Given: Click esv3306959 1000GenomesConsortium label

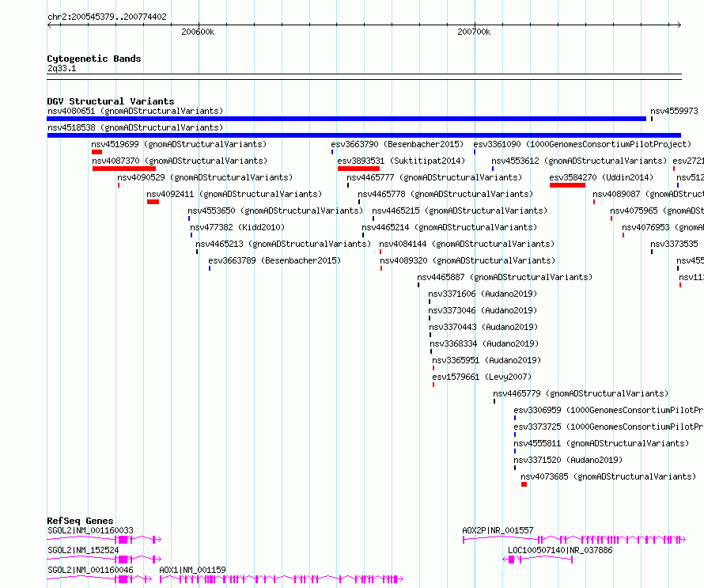Looking at the screenshot, I should click(x=609, y=410).
